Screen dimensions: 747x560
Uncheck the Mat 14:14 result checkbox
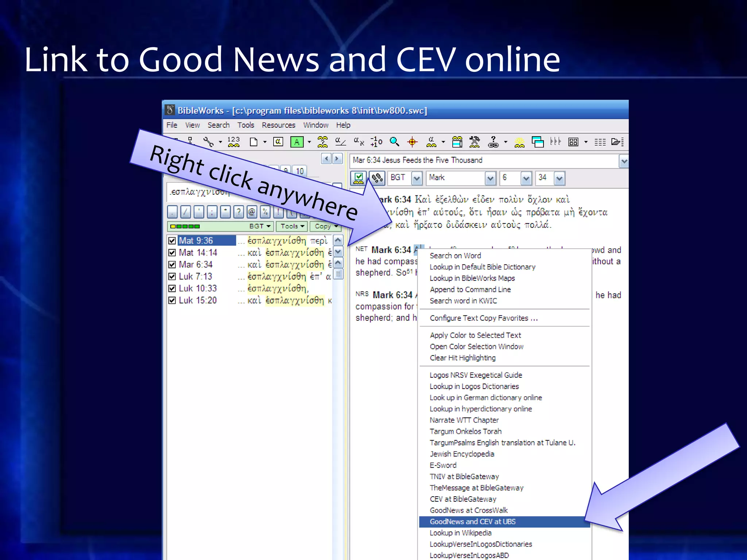[172, 253]
